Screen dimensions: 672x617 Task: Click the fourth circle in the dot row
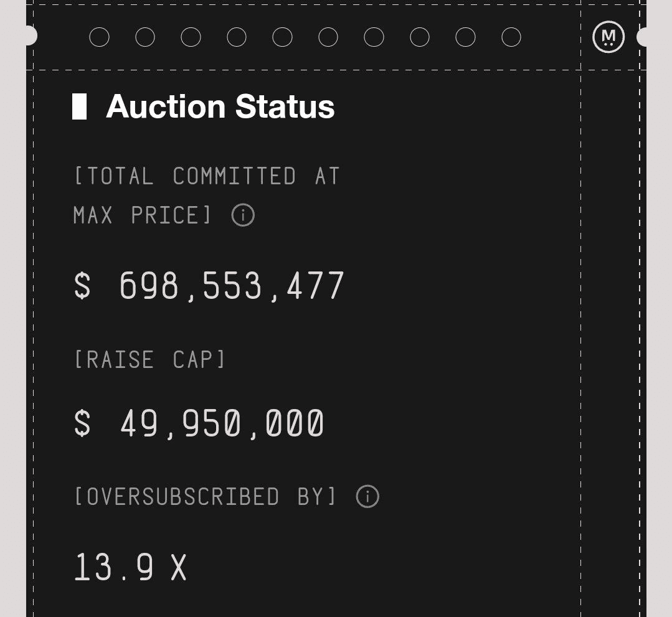click(237, 37)
